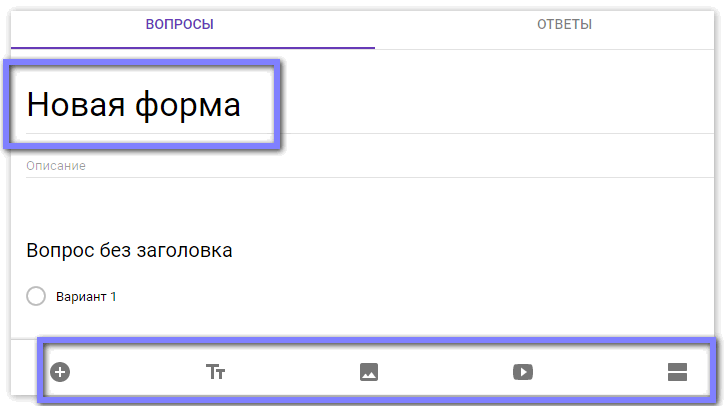Image resolution: width=725 pixels, height=406 pixels.
Task: Select the untitled question heading text
Action: [130, 250]
